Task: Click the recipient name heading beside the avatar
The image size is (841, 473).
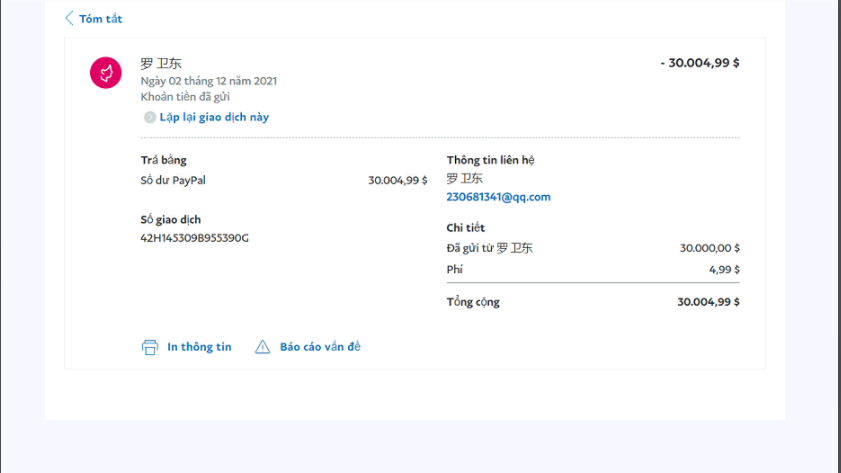Action: pos(161,64)
